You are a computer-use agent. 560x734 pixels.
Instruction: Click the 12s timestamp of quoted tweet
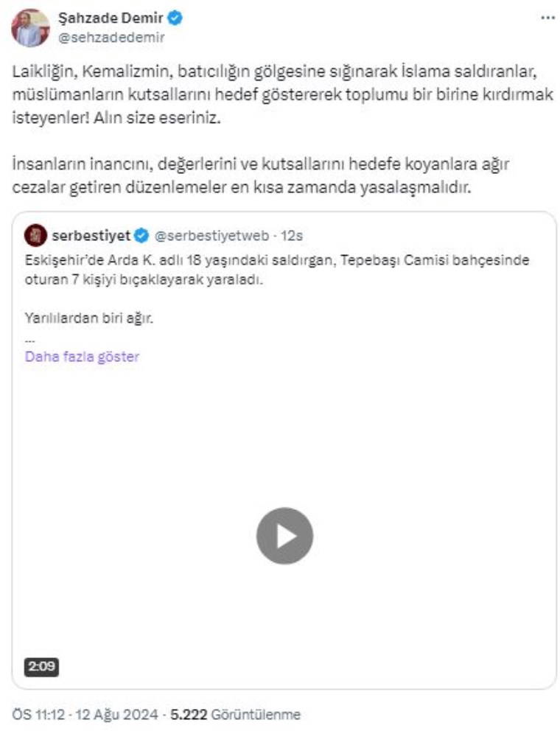[x=292, y=236]
